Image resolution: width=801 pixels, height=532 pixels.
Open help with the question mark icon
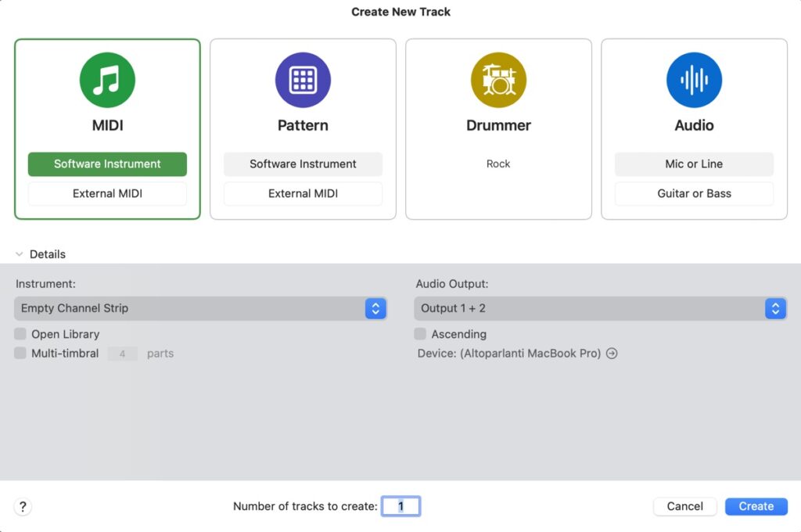pos(23,506)
